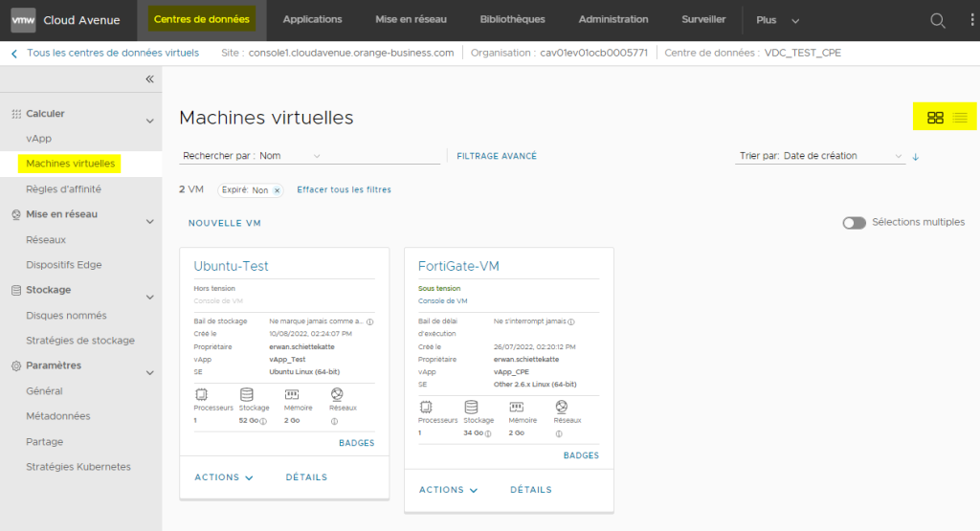
Task: Open the search magnifier icon
Action: [938, 21]
